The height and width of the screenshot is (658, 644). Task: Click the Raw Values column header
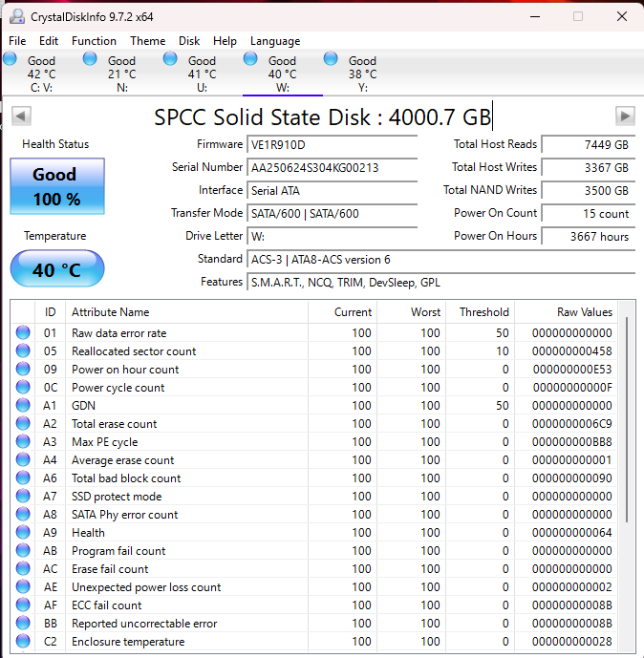click(x=584, y=312)
